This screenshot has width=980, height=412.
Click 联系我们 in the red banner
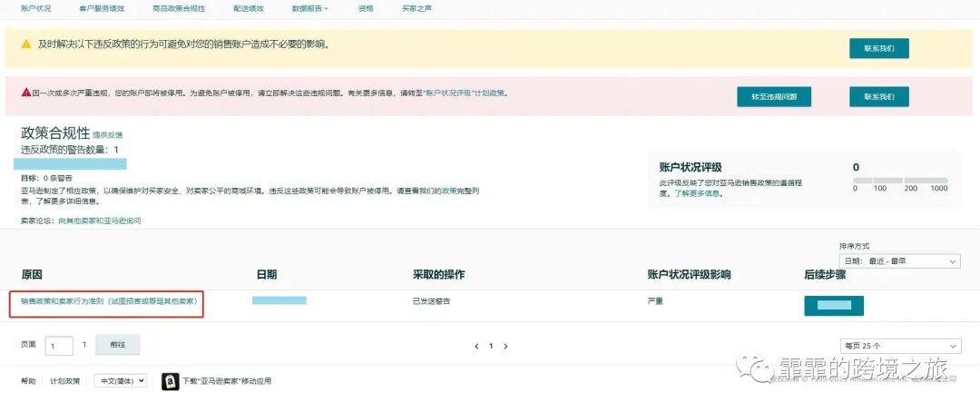[x=878, y=97]
